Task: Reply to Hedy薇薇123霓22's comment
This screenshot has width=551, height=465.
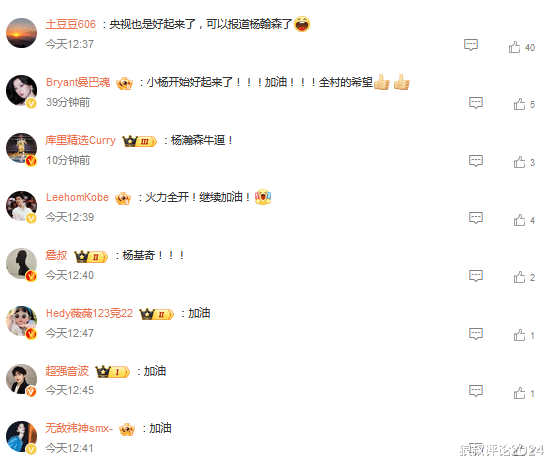Action: [476, 334]
